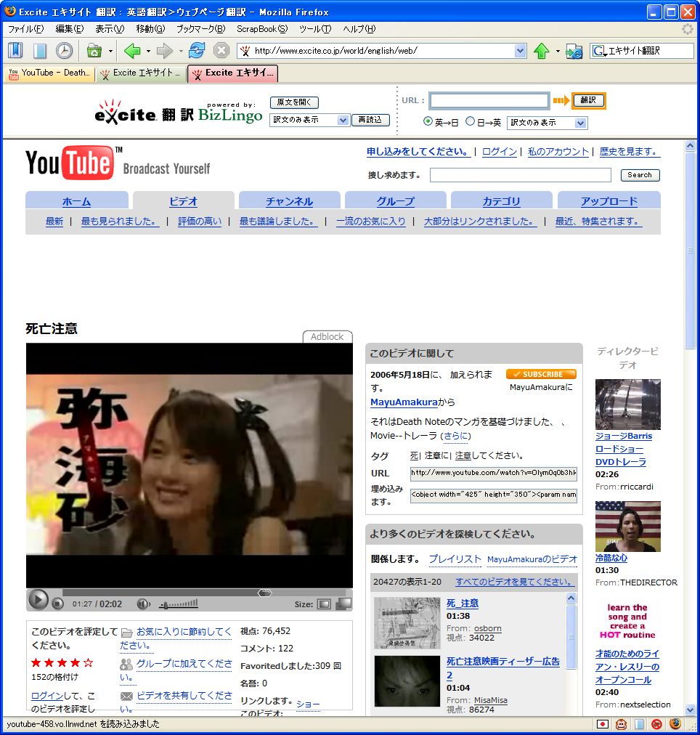Open the ジョージBarris video thumbnail
700x735 pixels.
628,404
